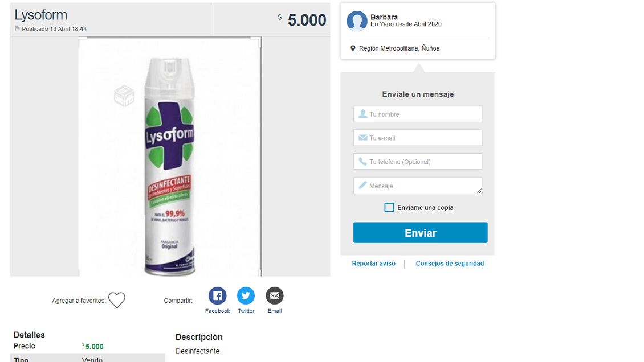Open 'Consejos de seguridad' link
The height and width of the screenshot is (362, 644).
click(450, 264)
